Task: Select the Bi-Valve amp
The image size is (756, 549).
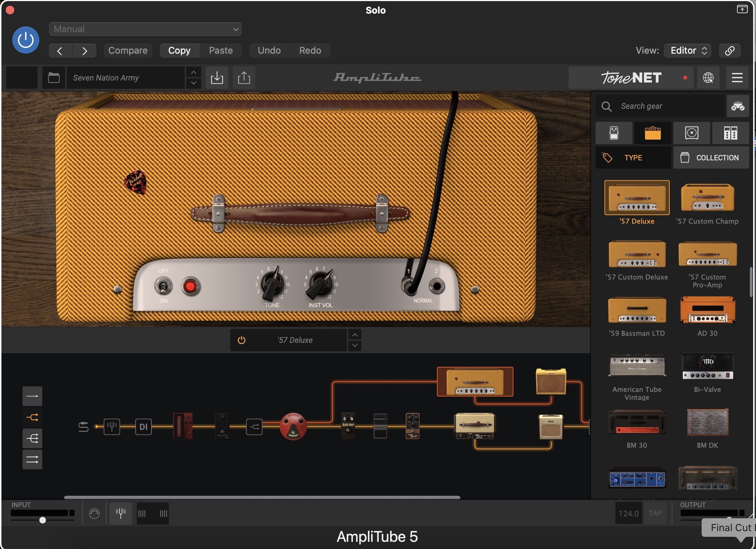Action: (x=707, y=366)
